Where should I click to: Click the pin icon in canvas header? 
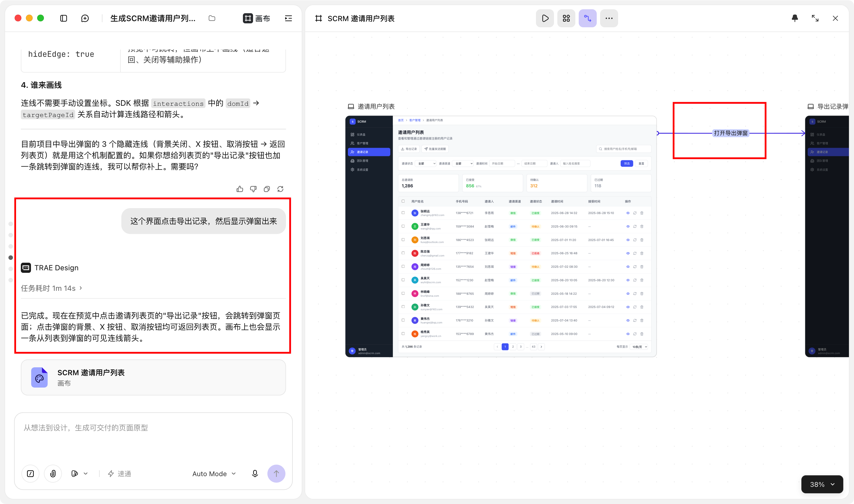[x=795, y=18]
